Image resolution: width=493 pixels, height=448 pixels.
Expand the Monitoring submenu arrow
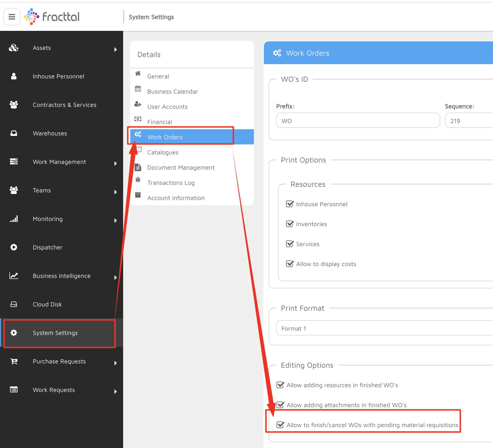pos(116,221)
